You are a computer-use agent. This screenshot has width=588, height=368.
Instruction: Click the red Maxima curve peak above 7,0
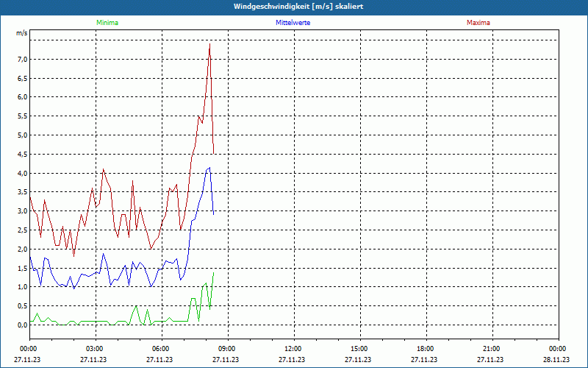(x=209, y=45)
